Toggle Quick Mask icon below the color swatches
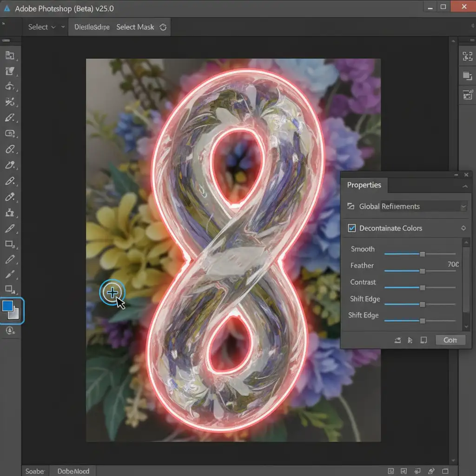476x476 pixels. point(10,331)
